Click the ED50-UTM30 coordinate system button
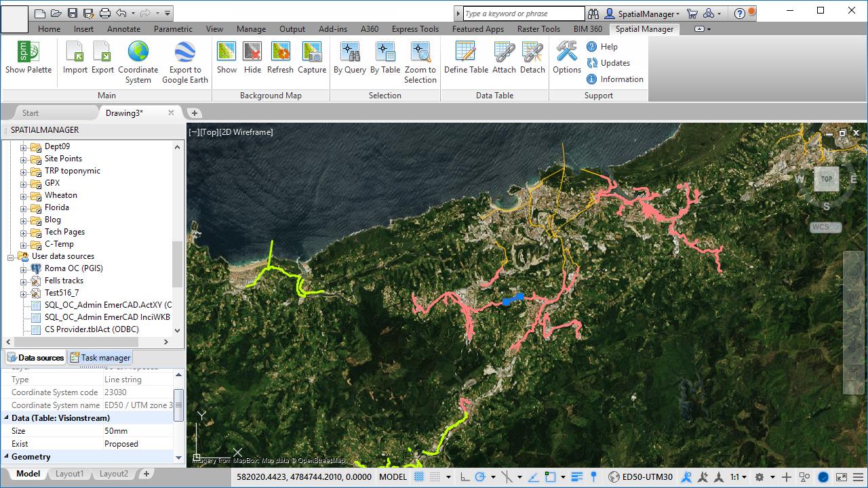This screenshot has height=488, width=868. coord(641,476)
